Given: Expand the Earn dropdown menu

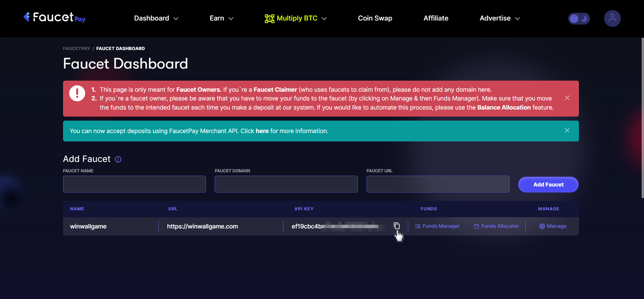Looking at the screenshot, I should 221,18.
